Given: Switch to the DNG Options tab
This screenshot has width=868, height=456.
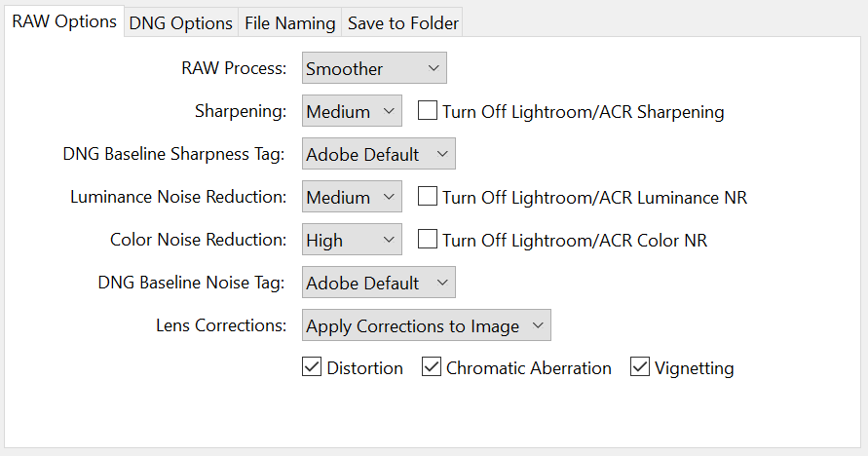Looking at the screenshot, I should click(x=181, y=23).
